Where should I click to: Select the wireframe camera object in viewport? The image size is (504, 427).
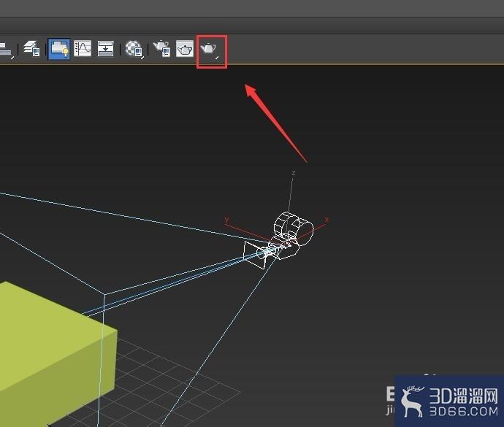pyautogui.click(x=279, y=240)
